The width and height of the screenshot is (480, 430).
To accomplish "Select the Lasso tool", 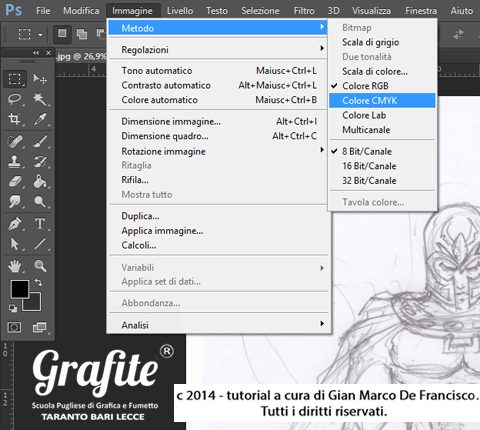I will 15,99.
